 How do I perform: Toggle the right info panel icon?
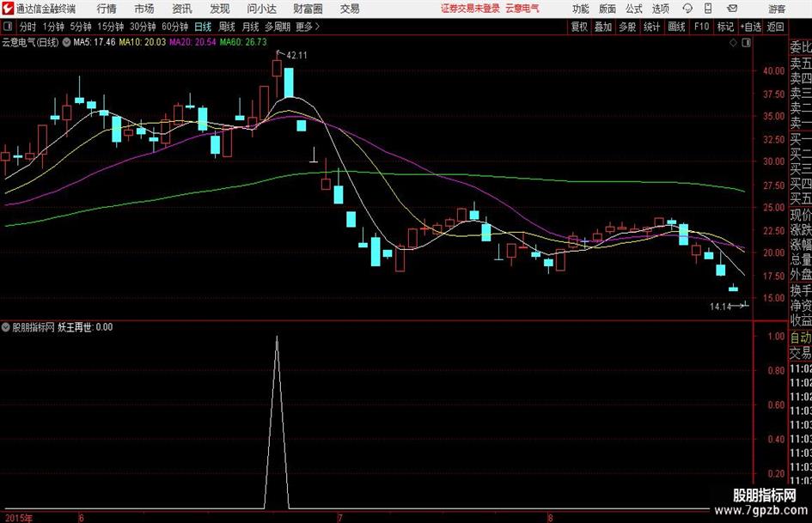pos(746,43)
